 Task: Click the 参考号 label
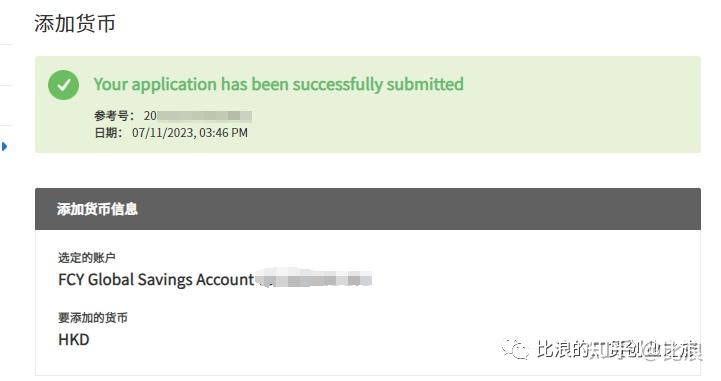coord(114,116)
